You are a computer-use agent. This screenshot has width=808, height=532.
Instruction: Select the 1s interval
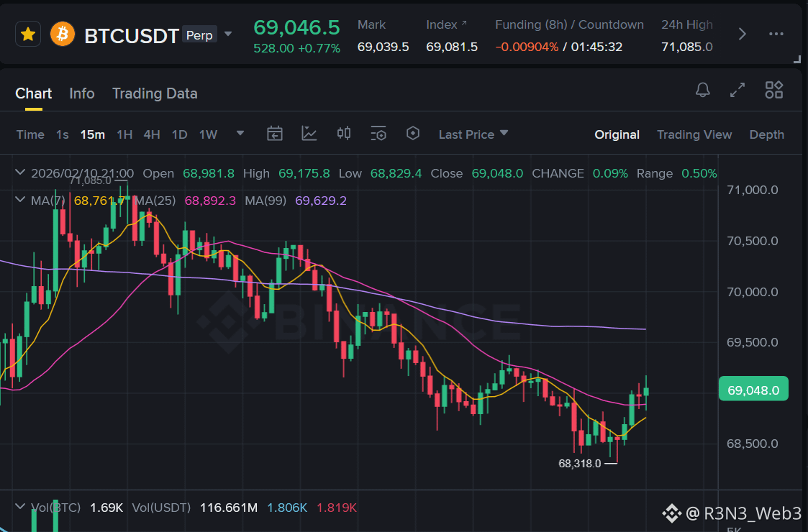63,134
